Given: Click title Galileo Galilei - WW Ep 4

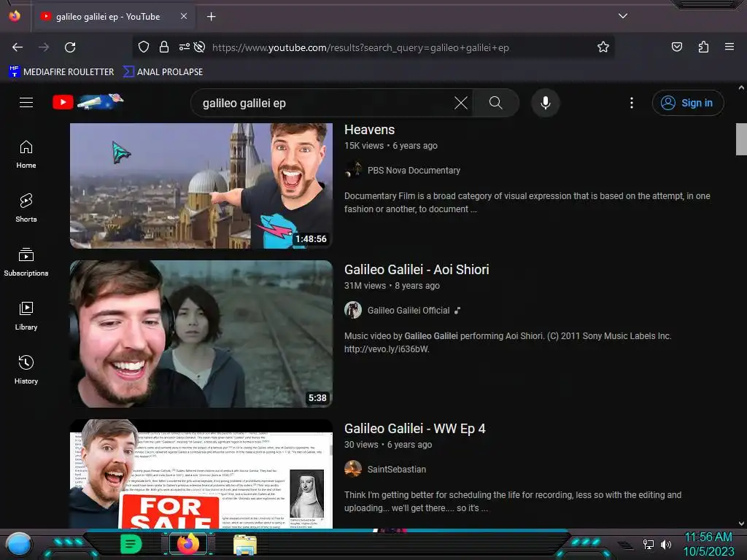Looking at the screenshot, I should pos(414,429).
